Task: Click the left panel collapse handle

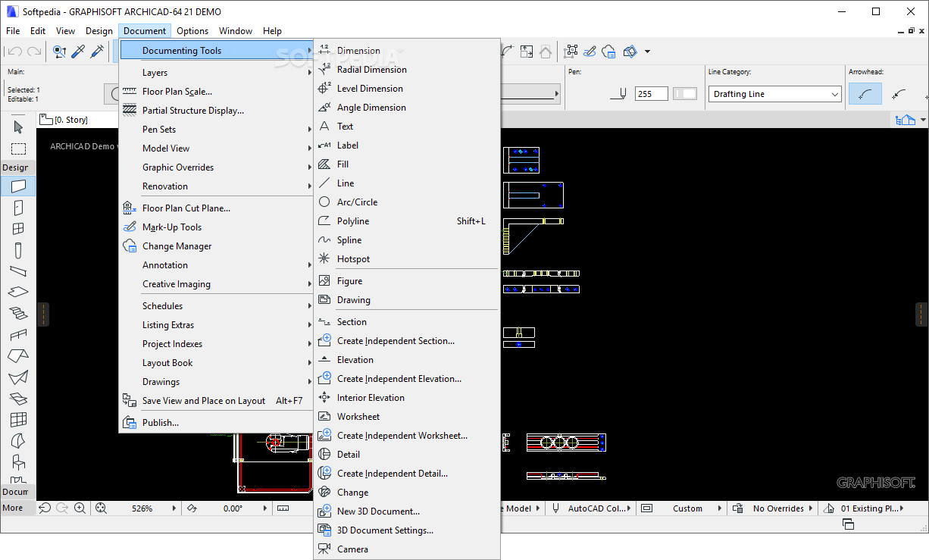Action: pyautogui.click(x=42, y=314)
